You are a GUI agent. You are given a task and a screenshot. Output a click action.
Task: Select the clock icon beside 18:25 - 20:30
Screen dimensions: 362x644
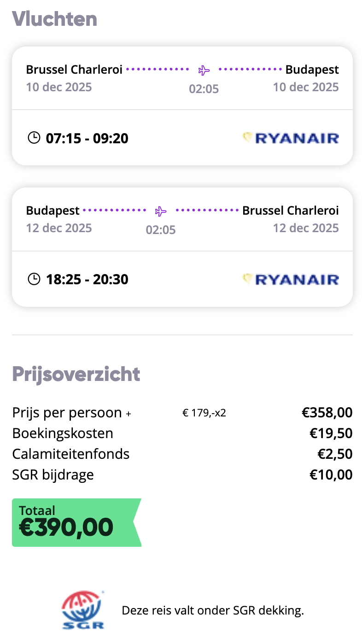[x=34, y=278]
